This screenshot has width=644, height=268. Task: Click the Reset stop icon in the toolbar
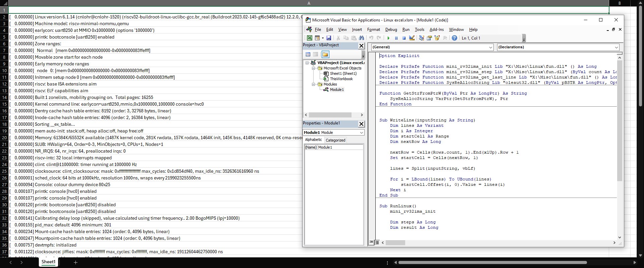pos(404,38)
